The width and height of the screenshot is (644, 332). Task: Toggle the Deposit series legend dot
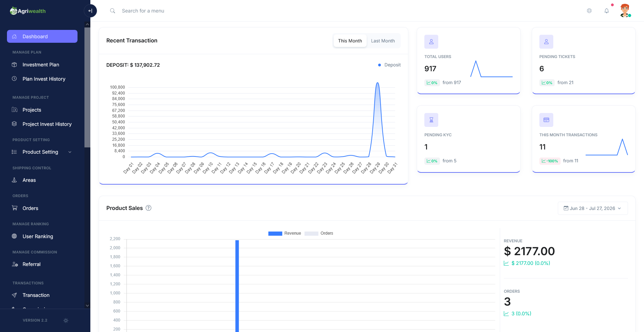(x=380, y=65)
